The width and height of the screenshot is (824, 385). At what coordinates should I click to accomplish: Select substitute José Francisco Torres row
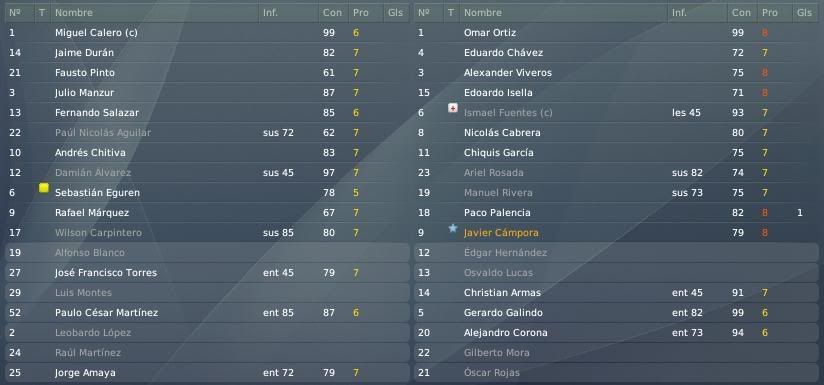coord(207,273)
